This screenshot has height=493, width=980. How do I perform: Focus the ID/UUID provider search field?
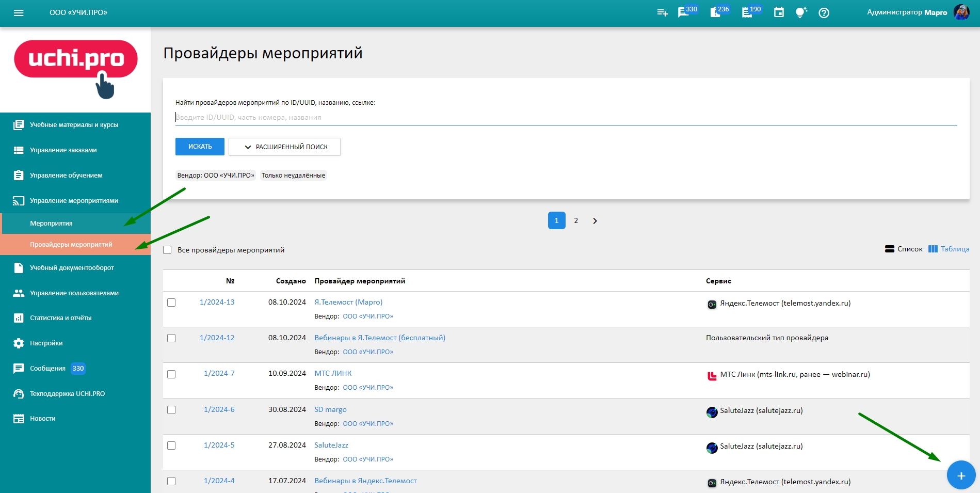[566, 117]
